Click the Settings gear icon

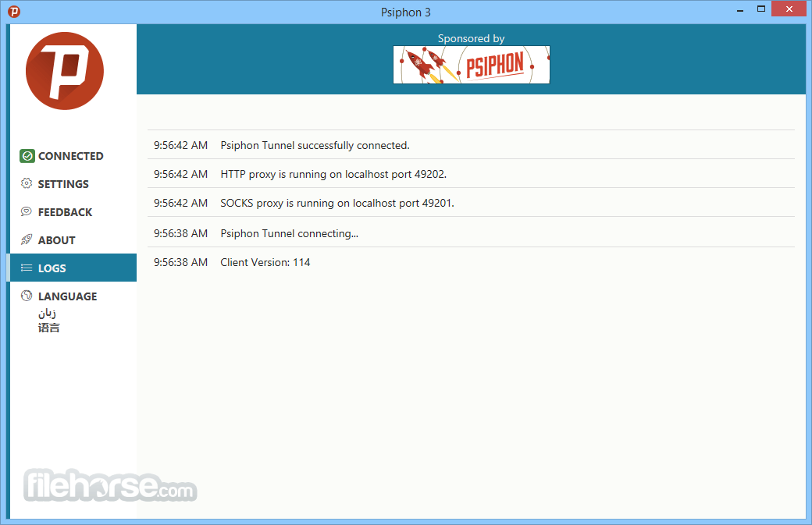click(x=27, y=183)
